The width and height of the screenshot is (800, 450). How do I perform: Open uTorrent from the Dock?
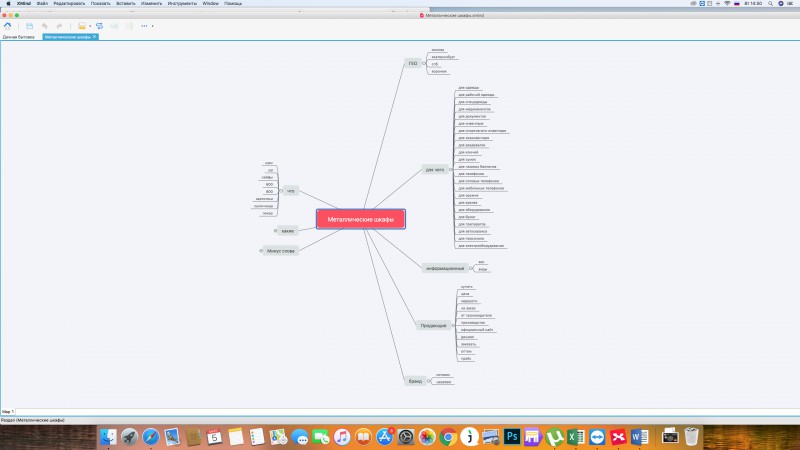(554, 437)
